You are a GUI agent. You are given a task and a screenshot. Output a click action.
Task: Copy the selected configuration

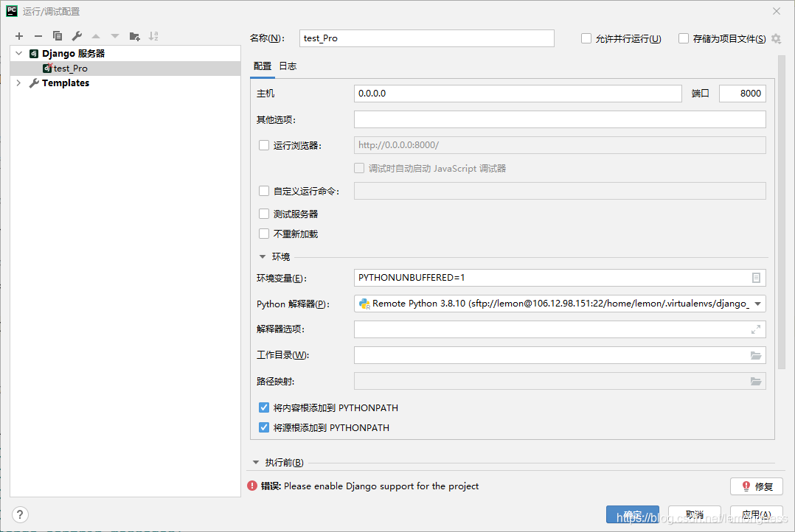tap(58, 36)
